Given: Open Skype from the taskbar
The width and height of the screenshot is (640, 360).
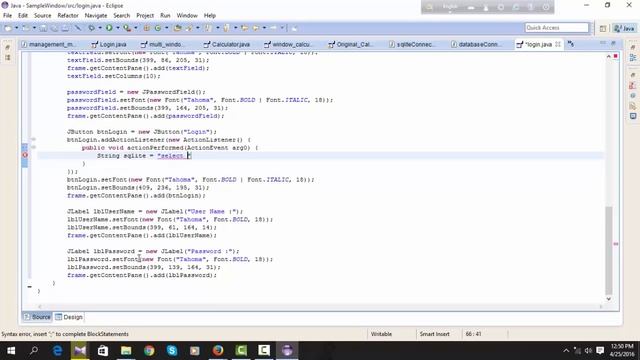Looking at the screenshot, I should click(x=172, y=351).
